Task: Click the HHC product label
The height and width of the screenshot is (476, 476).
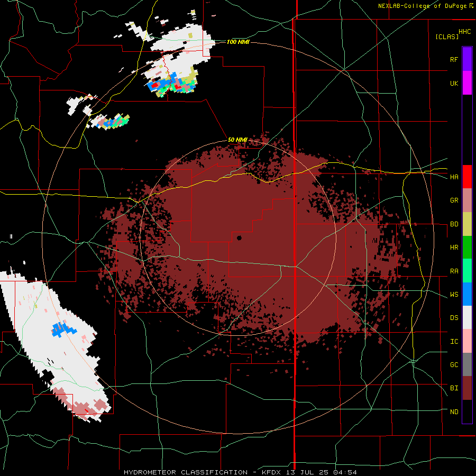Action: tap(465, 32)
